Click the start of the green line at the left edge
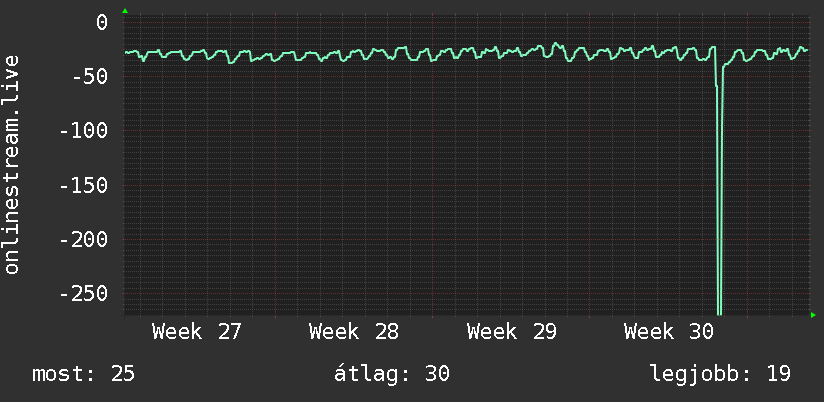The image size is (824, 402). coord(126,52)
